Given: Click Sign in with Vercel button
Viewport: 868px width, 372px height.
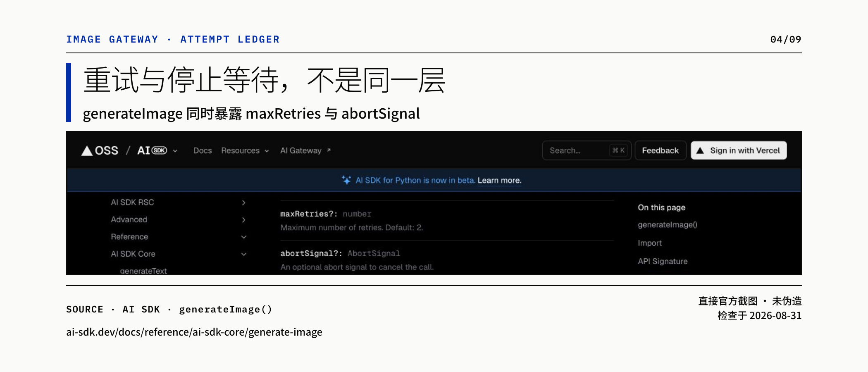Looking at the screenshot, I should click(739, 150).
